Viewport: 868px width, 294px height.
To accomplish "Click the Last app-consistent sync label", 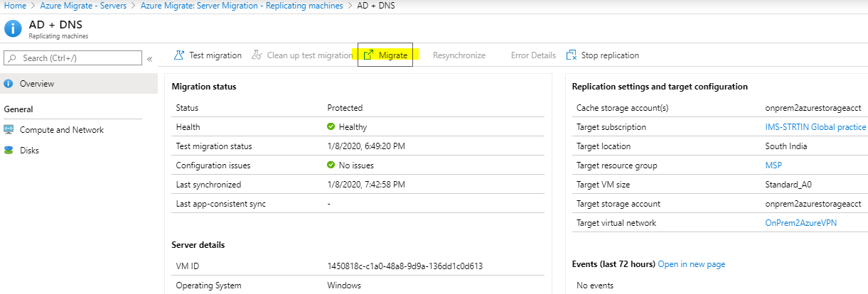I will pos(221,204).
